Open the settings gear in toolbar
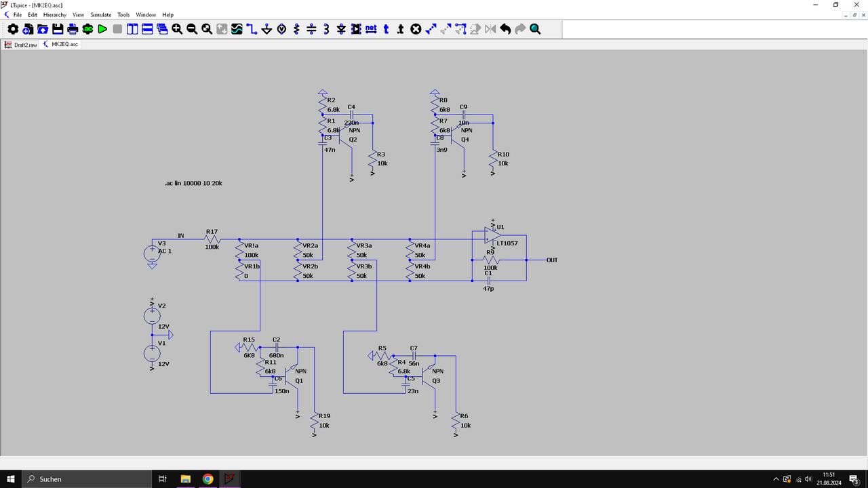868x488 pixels. (x=13, y=29)
